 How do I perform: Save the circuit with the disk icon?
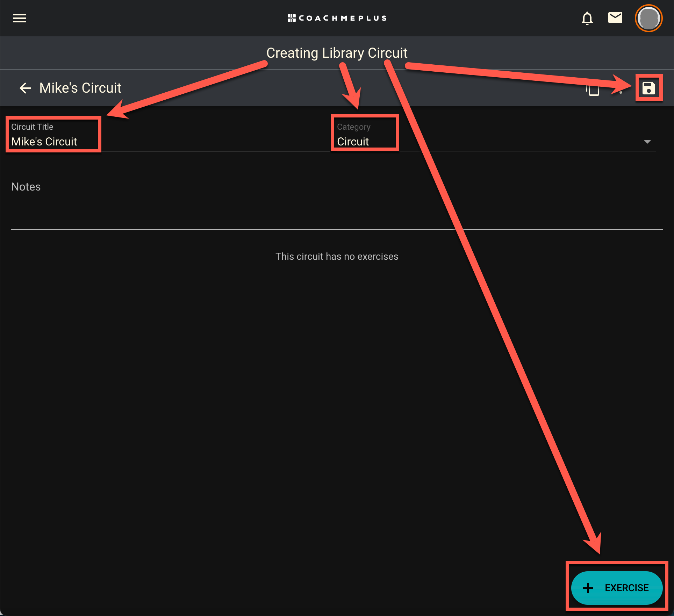pos(649,88)
